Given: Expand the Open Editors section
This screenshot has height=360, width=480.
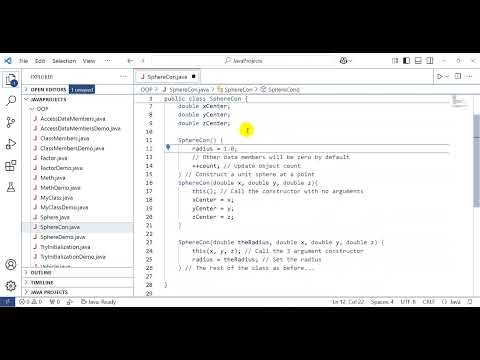Looking at the screenshot, I should [78, 89].
